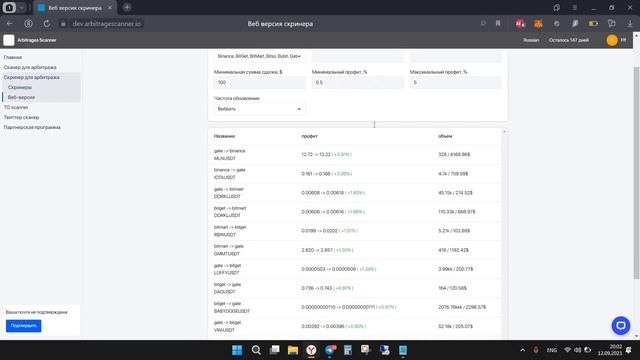Switch to the 'Веб версия скринера' browser tab
The height and width of the screenshot is (360, 640).
click(75, 8)
